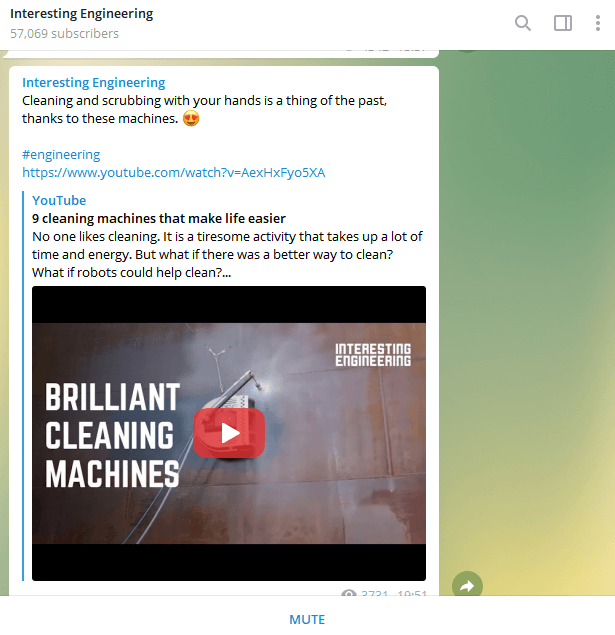Click the heart-eyes emoji in the message
This screenshot has width=615, height=635.
tap(191, 119)
